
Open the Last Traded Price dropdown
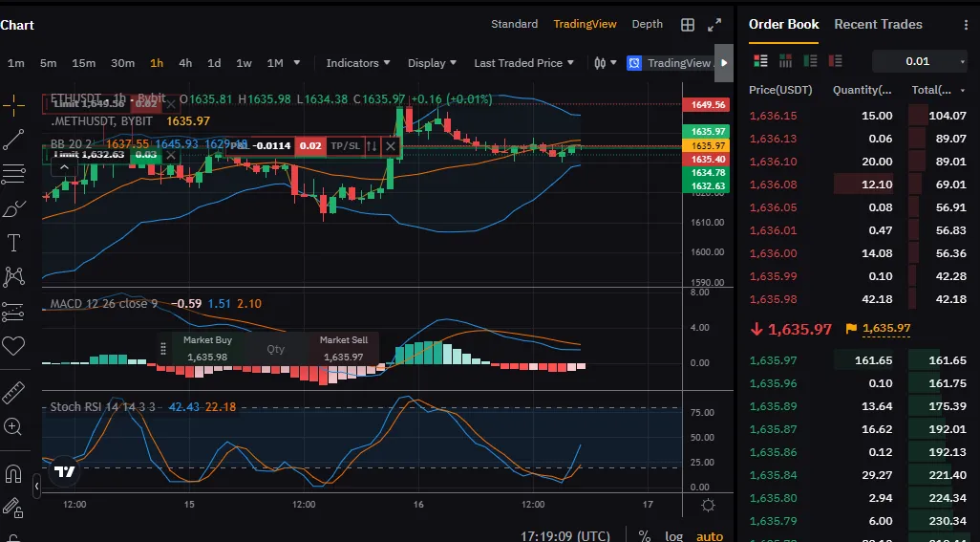coord(523,63)
